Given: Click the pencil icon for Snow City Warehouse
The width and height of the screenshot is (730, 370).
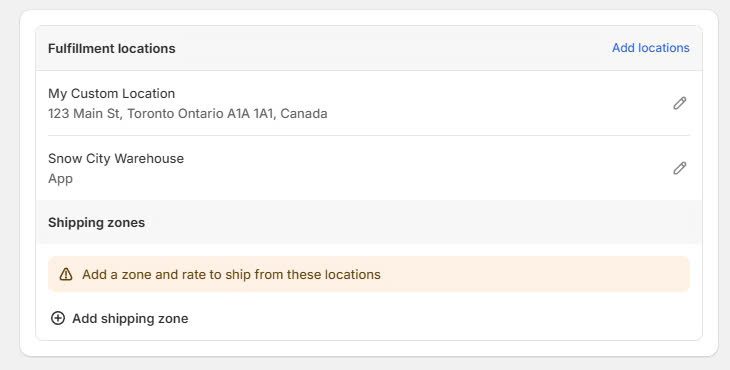Looking at the screenshot, I should 679,168.
